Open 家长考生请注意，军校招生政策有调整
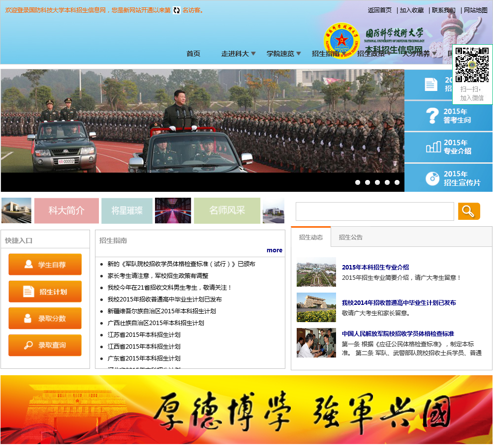493x448 pixels. tap(158, 276)
